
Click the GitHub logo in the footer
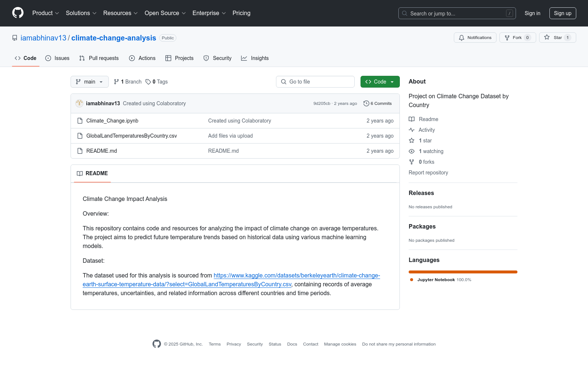coord(157,344)
